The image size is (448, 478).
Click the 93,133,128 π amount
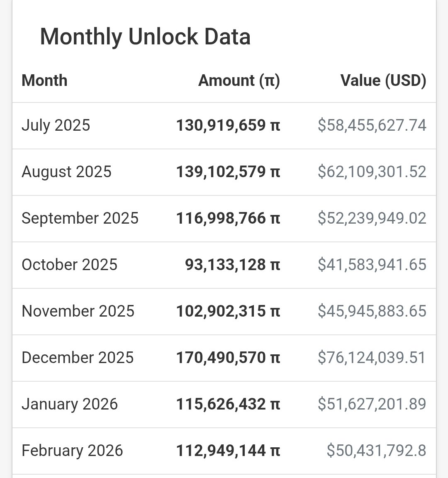pos(232,265)
